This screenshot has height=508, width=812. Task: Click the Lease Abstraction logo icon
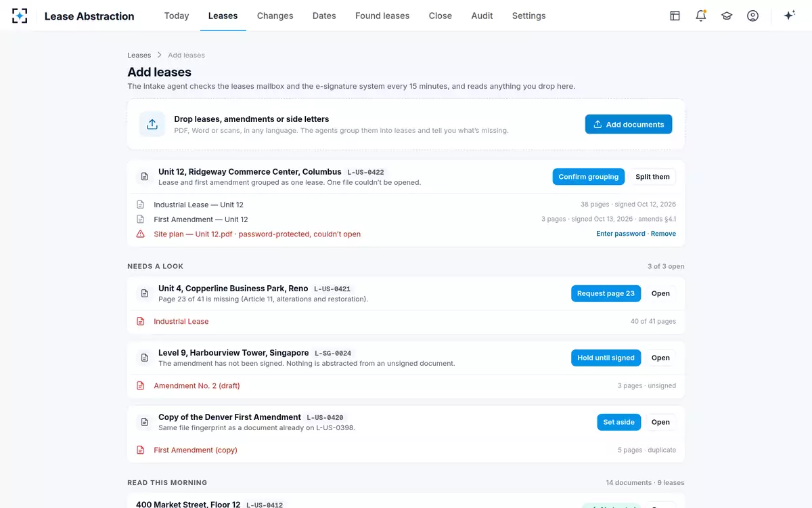[x=20, y=16]
